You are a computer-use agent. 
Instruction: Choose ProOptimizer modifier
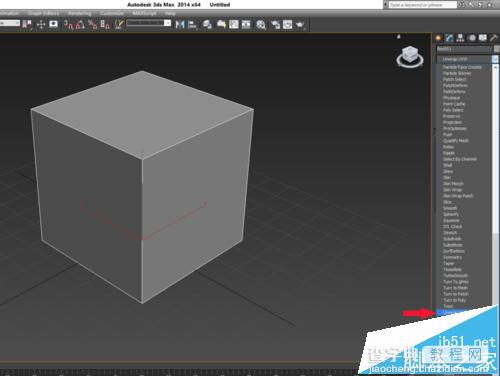455,128
